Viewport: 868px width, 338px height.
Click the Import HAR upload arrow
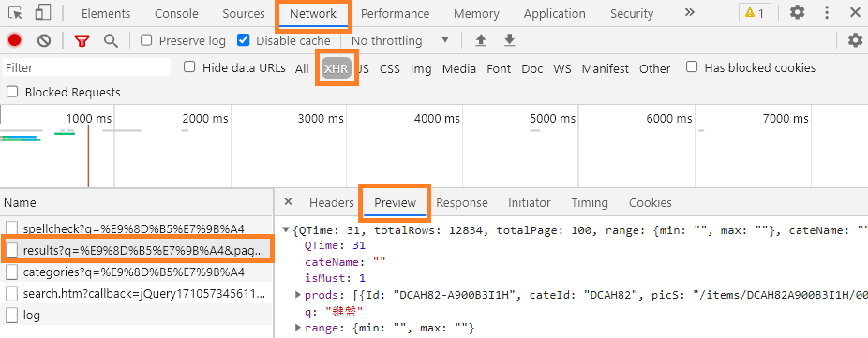[481, 40]
